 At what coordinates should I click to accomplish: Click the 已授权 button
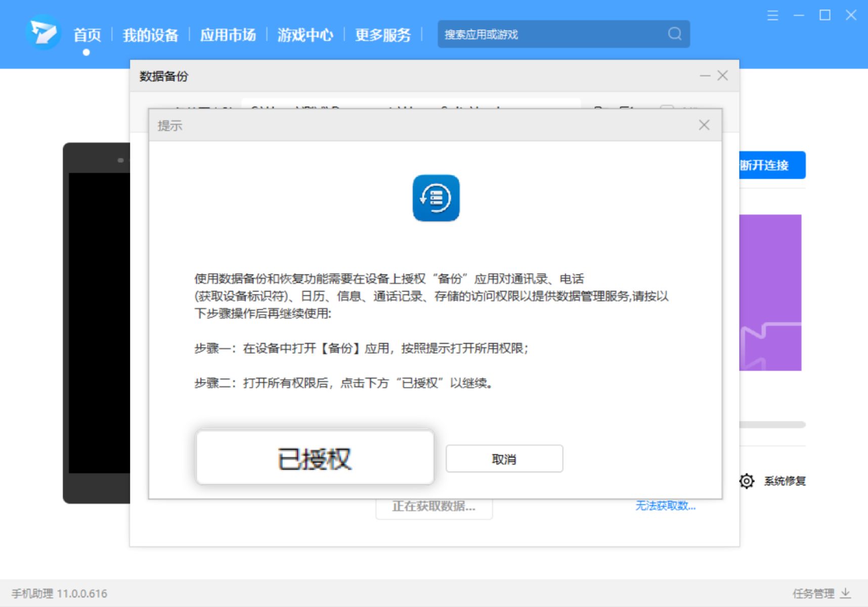[x=314, y=457]
